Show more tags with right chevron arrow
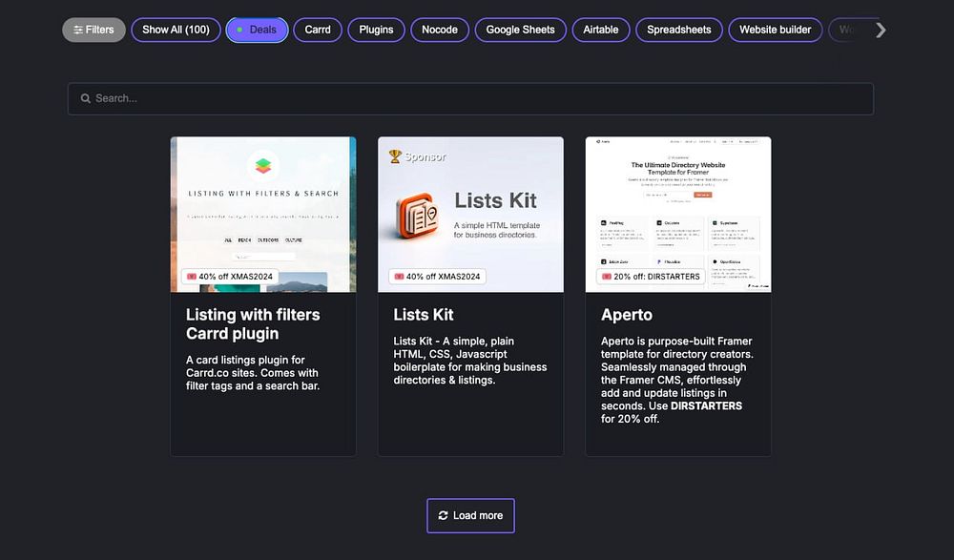Image resolution: width=954 pixels, height=560 pixels. [x=881, y=30]
